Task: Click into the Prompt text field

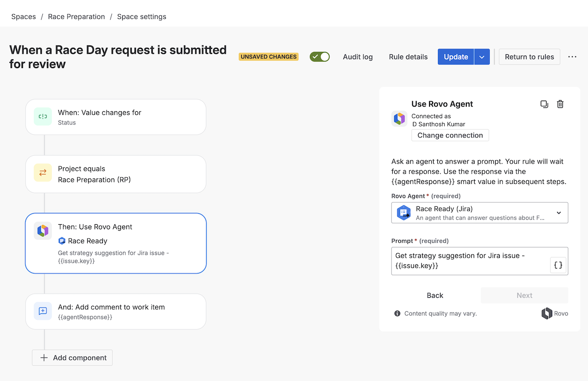Action: point(469,261)
